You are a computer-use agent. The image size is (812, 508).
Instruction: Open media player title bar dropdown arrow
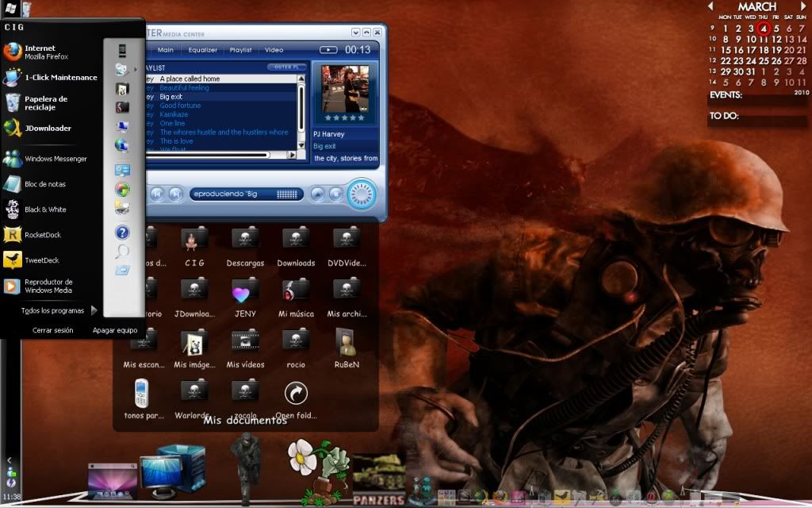tap(355, 32)
